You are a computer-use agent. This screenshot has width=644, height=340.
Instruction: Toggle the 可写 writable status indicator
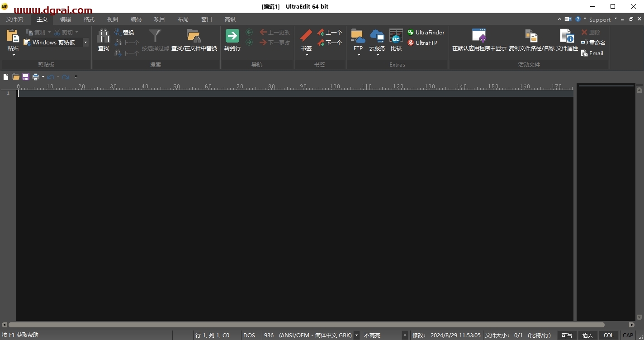(x=567, y=335)
